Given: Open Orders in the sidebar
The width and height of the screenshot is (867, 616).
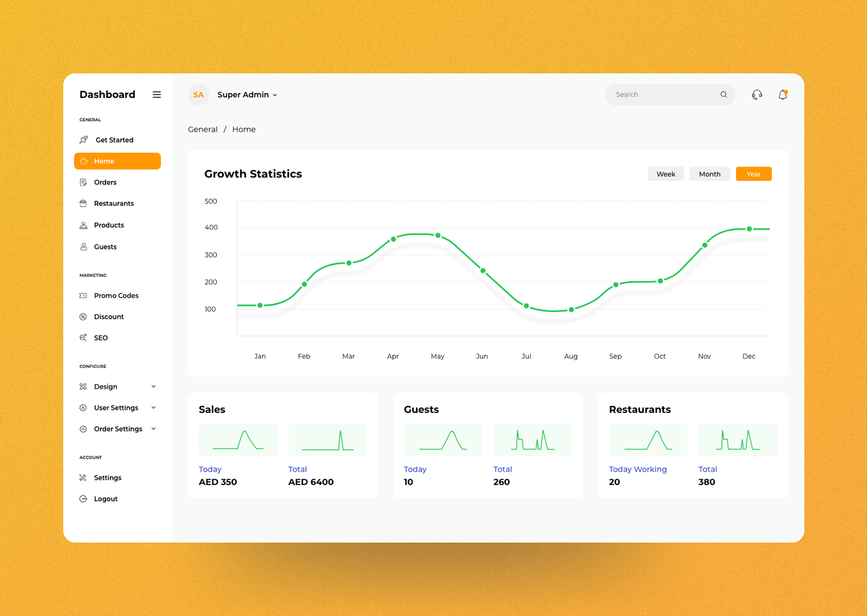Looking at the screenshot, I should pos(105,182).
